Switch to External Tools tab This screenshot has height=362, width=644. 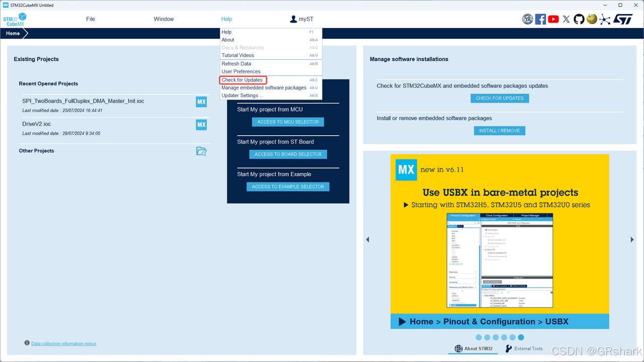tap(525, 348)
